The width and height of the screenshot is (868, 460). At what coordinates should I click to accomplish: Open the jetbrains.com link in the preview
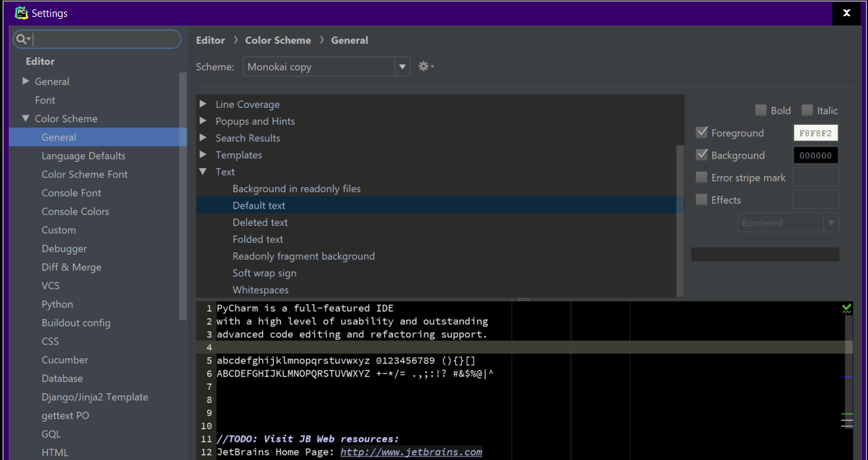pyautogui.click(x=411, y=452)
